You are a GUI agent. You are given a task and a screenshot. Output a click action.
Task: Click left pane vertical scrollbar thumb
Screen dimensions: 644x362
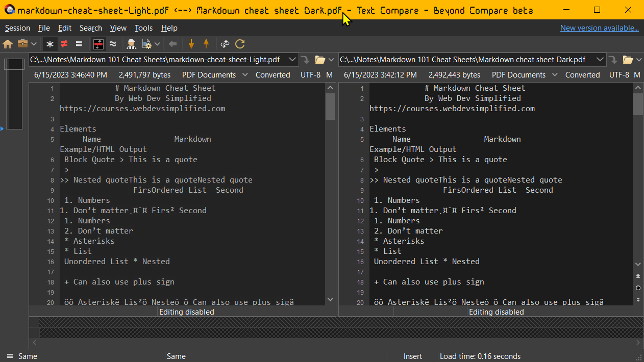[x=330, y=106]
